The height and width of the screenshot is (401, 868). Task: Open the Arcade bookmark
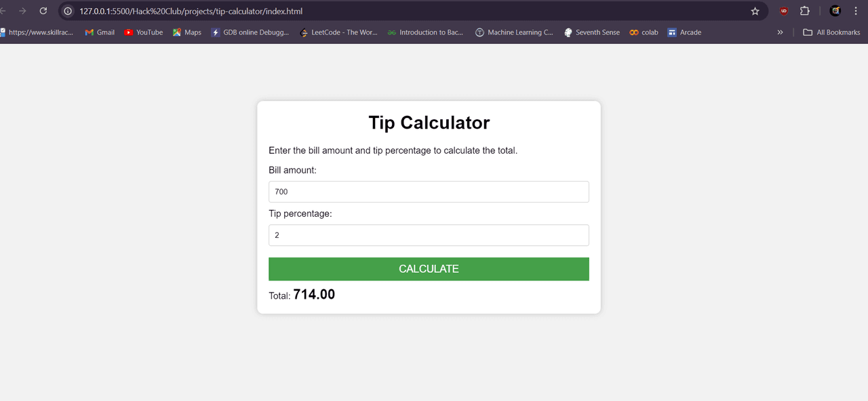click(684, 33)
